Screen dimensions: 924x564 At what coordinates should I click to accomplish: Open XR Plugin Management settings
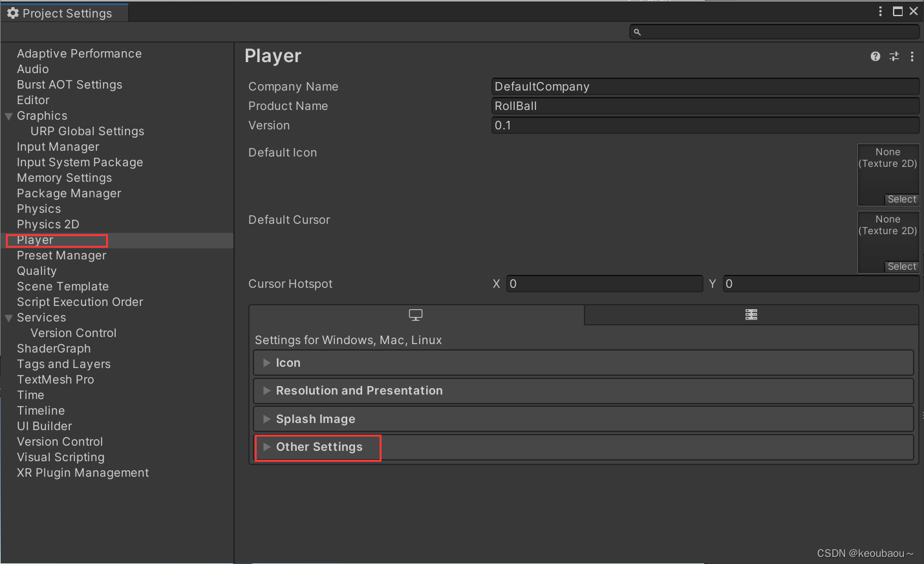pyautogui.click(x=83, y=472)
